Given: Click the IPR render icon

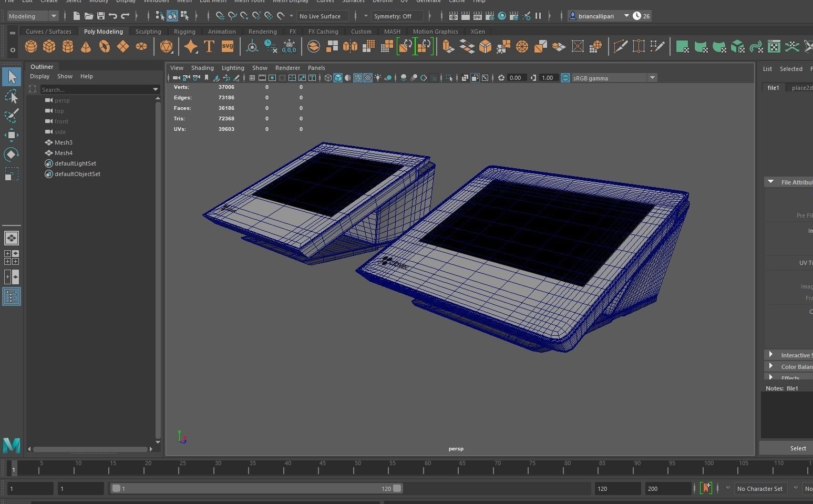Looking at the screenshot, I should pyautogui.click(x=478, y=16).
